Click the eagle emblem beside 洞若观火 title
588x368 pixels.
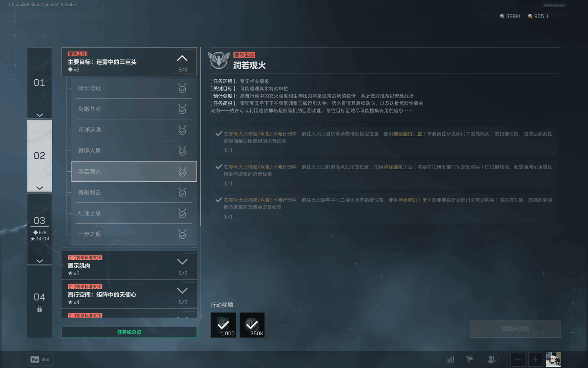point(219,60)
